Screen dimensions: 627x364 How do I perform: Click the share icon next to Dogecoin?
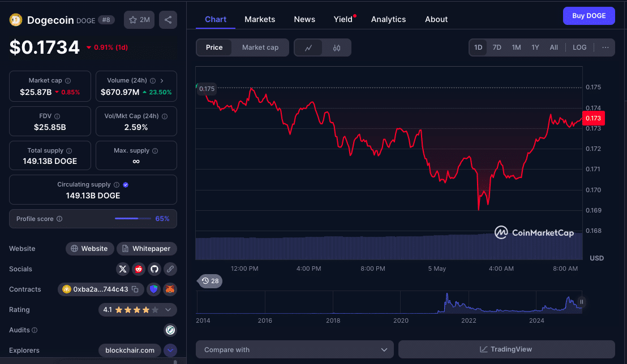(168, 20)
